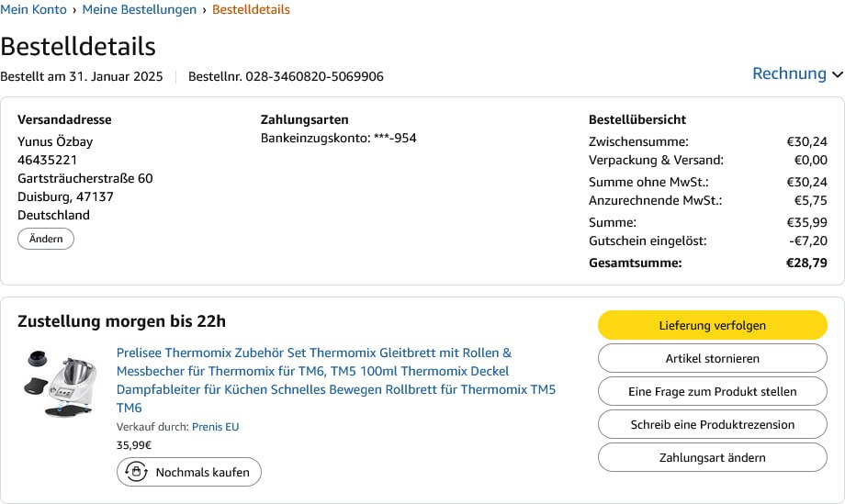Visit seller Prenis EU link
This screenshot has width=845, height=504.
(x=215, y=427)
